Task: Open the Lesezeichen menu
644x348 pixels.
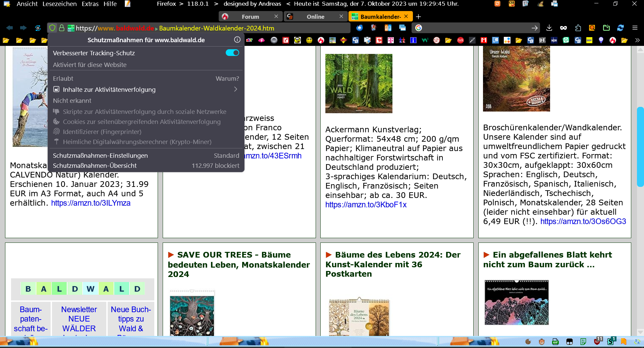Action: point(59,4)
